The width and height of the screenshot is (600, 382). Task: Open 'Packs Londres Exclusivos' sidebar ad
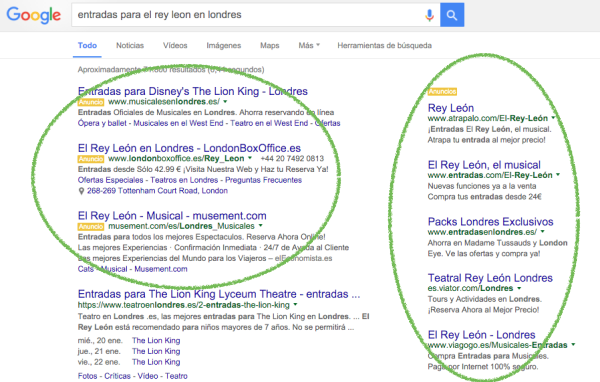[491, 222]
